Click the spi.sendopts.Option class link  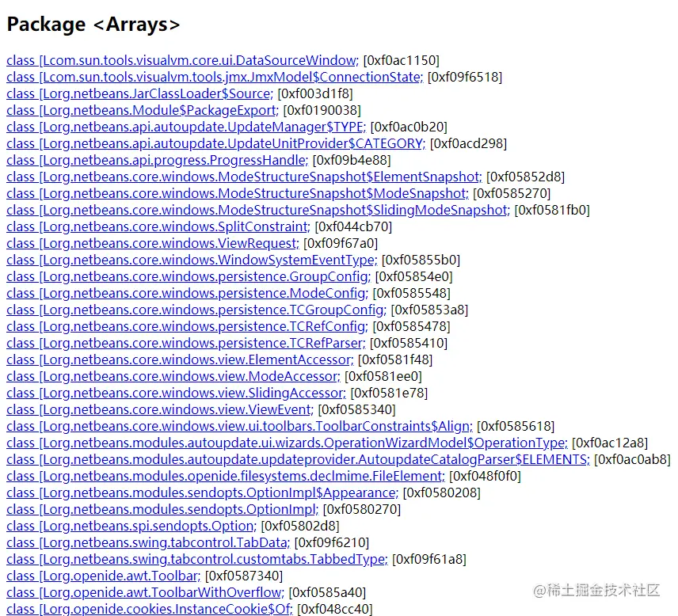(x=131, y=527)
